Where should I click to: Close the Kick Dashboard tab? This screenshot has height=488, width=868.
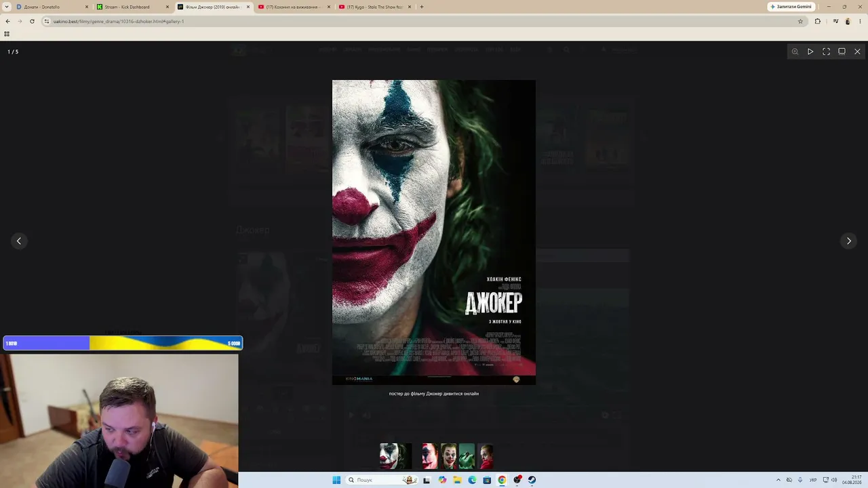tap(167, 7)
